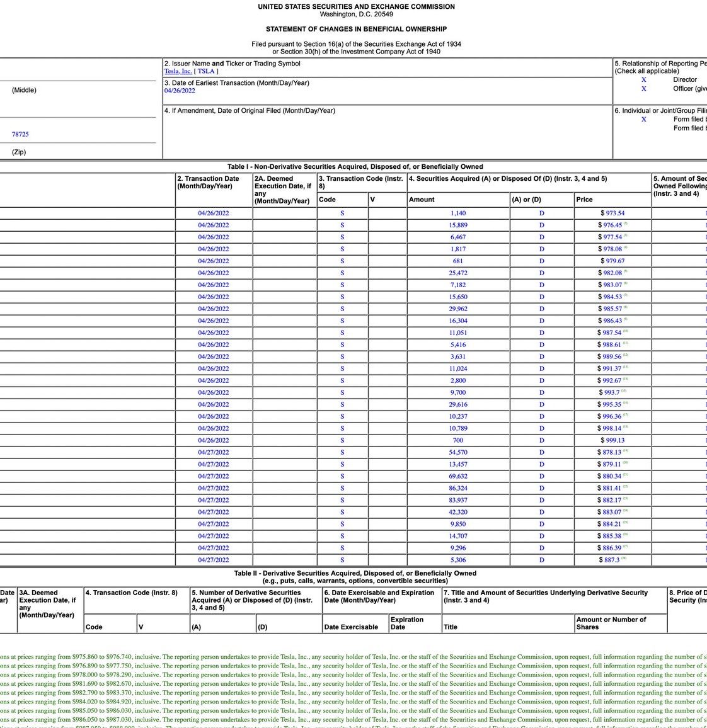Click the amount cell 3,631
The image size is (707, 728).
pyautogui.click(x=458, y=357)
